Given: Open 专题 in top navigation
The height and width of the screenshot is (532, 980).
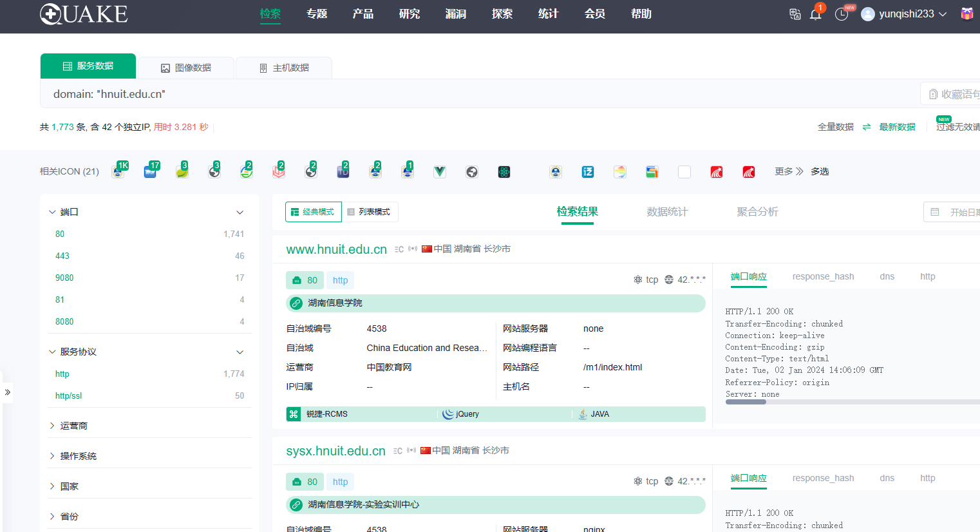Looking at the screenshot, I should click(317, 14).
